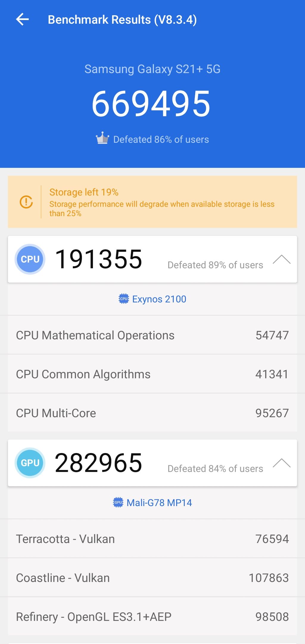Screen dimensions: 305x644
Task: Collapse the CPU score section
Action: tap(281, 259)
